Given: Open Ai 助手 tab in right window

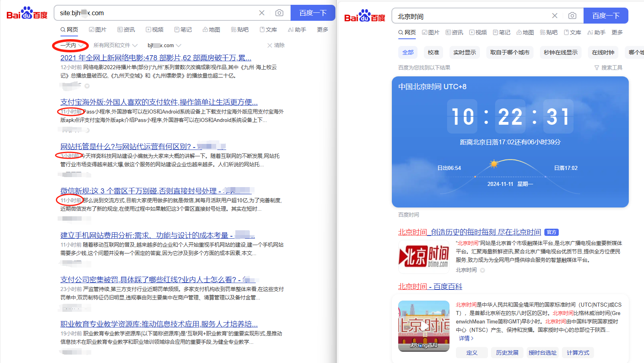Looking at the screenshot, I should click(596, 32).
